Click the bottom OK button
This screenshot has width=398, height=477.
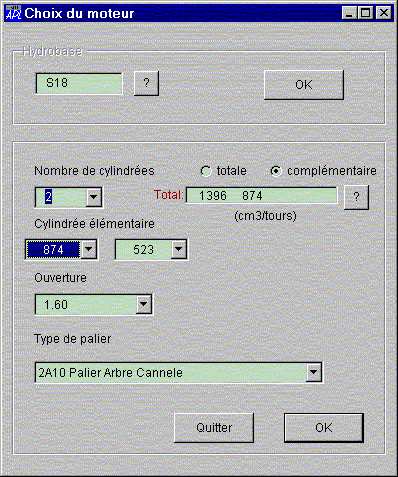coord(324,428)
